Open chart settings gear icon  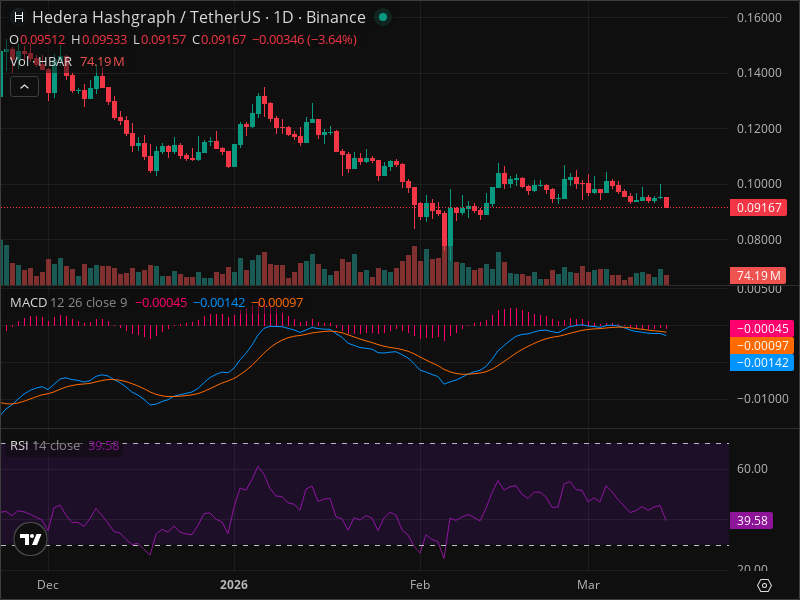764,585
